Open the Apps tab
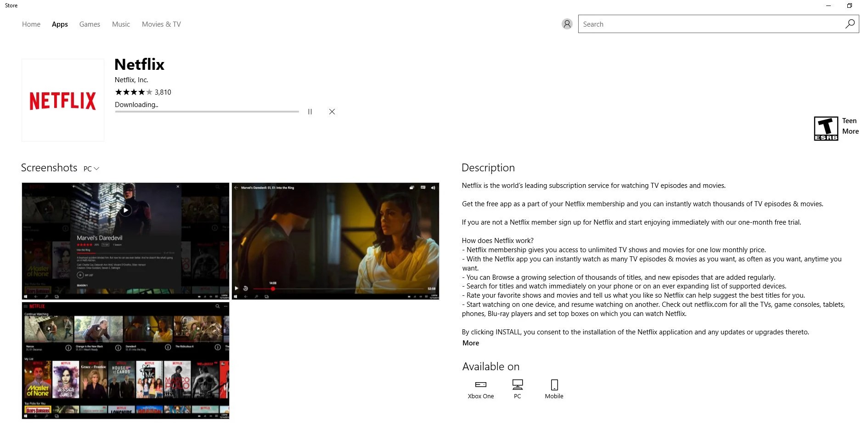The image size is (868, 429). pos(60,24)
